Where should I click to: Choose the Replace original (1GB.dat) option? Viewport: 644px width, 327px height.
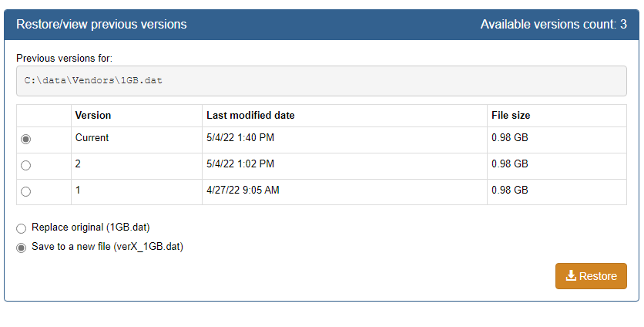tap(22, 228)
